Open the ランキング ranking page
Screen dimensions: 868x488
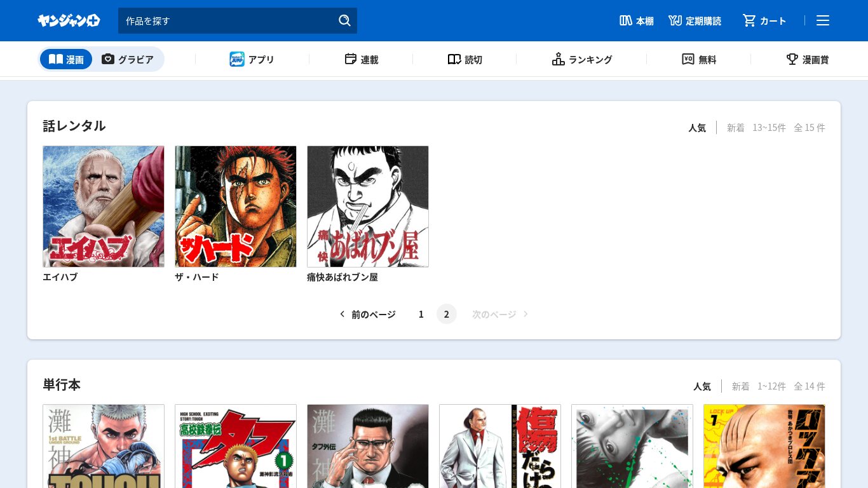coord(581,59)
